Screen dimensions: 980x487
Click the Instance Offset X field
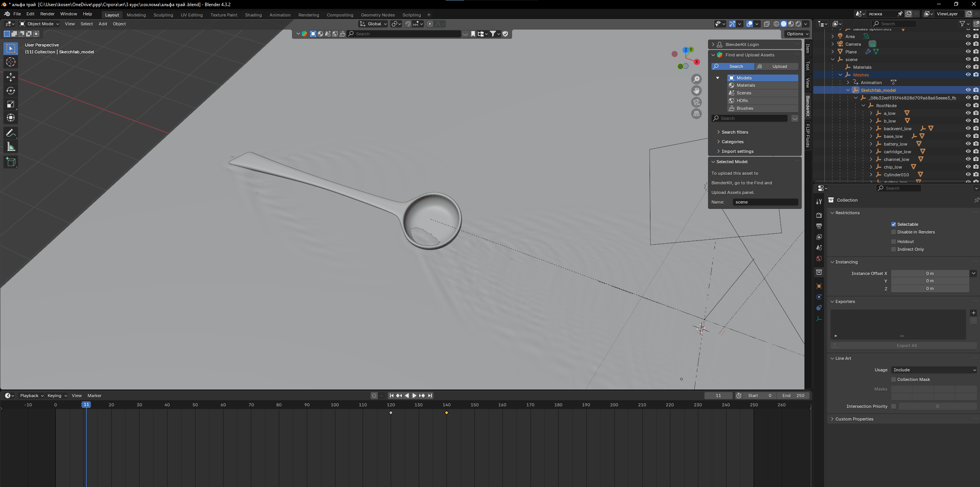tap(930, 273)
